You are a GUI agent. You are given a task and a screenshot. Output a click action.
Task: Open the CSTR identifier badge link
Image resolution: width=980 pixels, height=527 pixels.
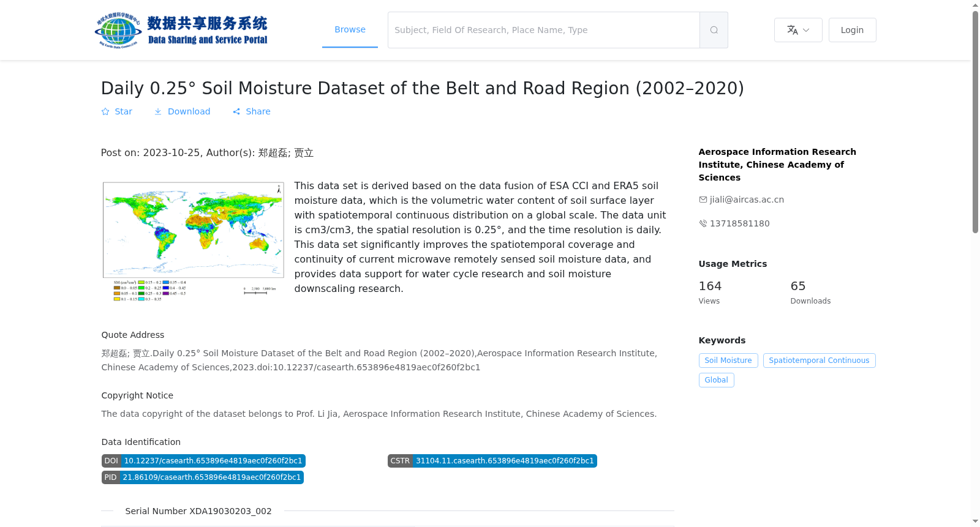coord(492,461)
